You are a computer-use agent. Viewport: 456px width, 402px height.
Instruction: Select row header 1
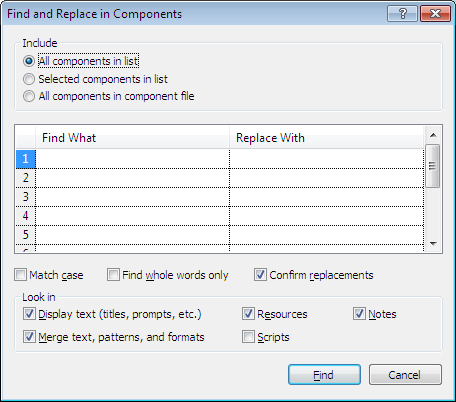[x=26, y=159]
